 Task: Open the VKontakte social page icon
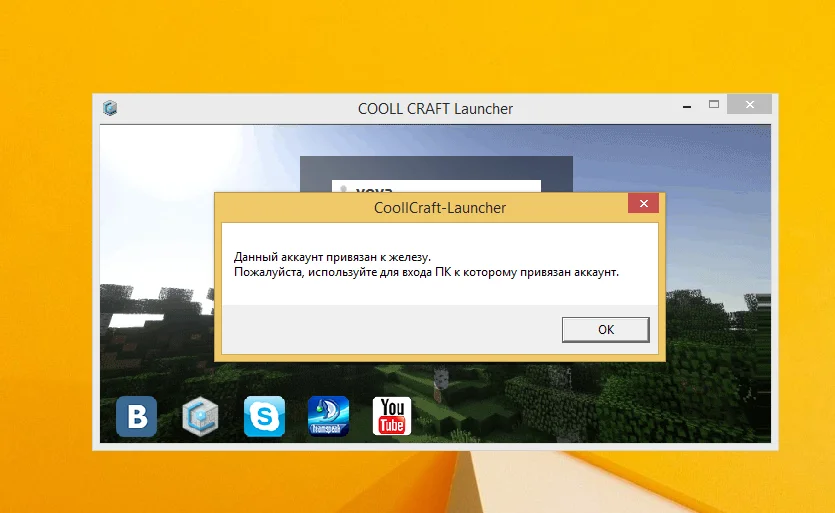tap(136, 416)
